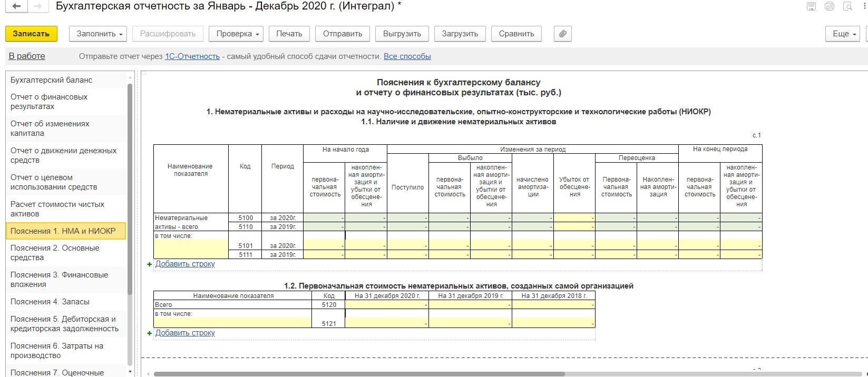Click На 31 декабря 2019 cell, row 5120
868x377 pixels.
[x=470, y=305]
